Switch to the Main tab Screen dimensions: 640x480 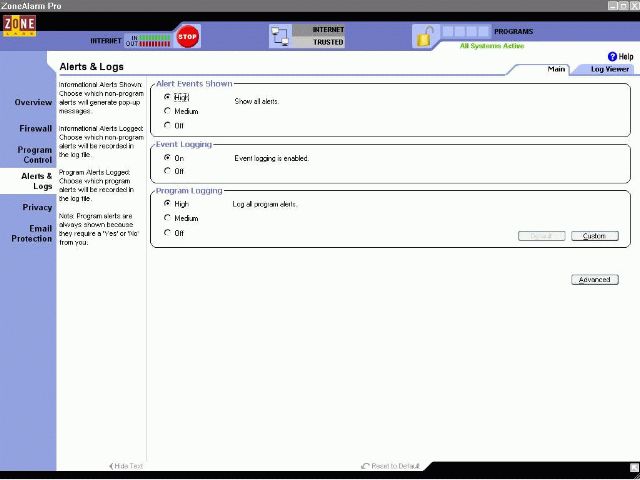(x=556, y=69)
